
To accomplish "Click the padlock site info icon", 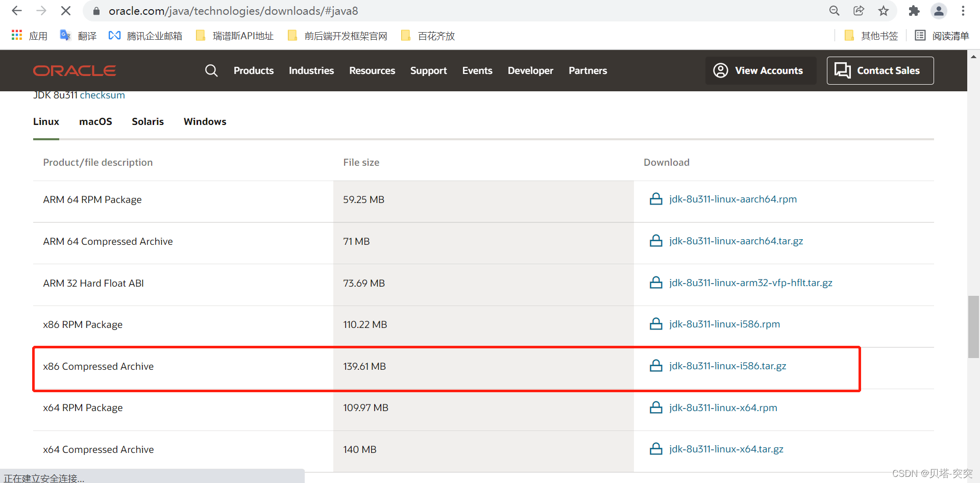I will tap(96, 11).
